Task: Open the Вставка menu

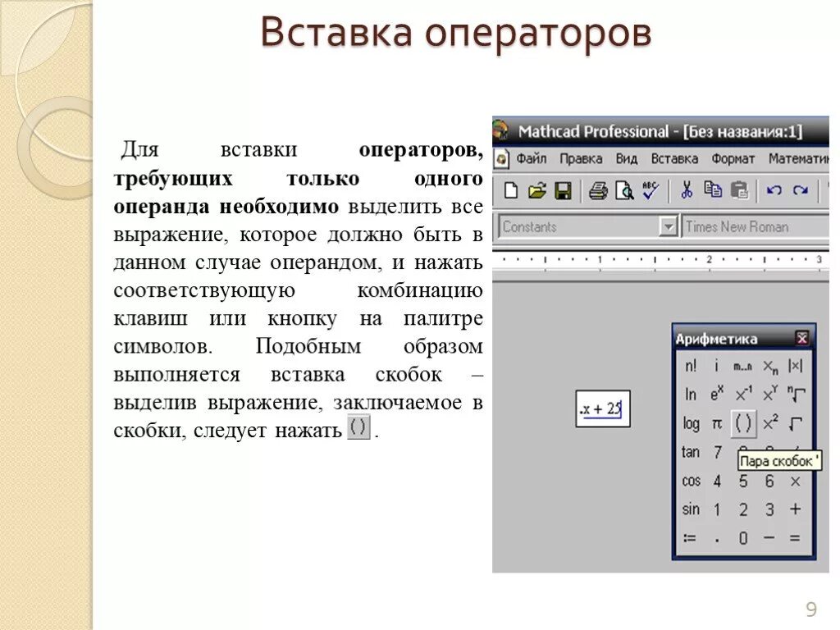Action: point(674,159)
